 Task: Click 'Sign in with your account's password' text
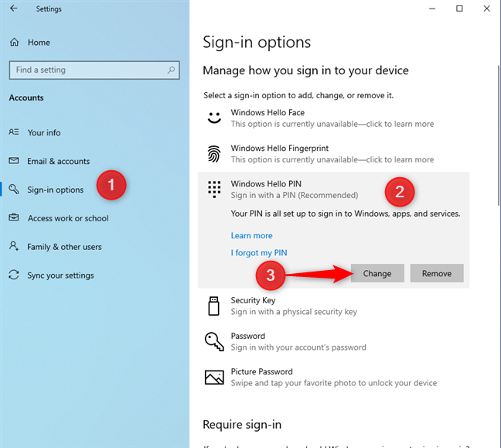tap(298, 347)
